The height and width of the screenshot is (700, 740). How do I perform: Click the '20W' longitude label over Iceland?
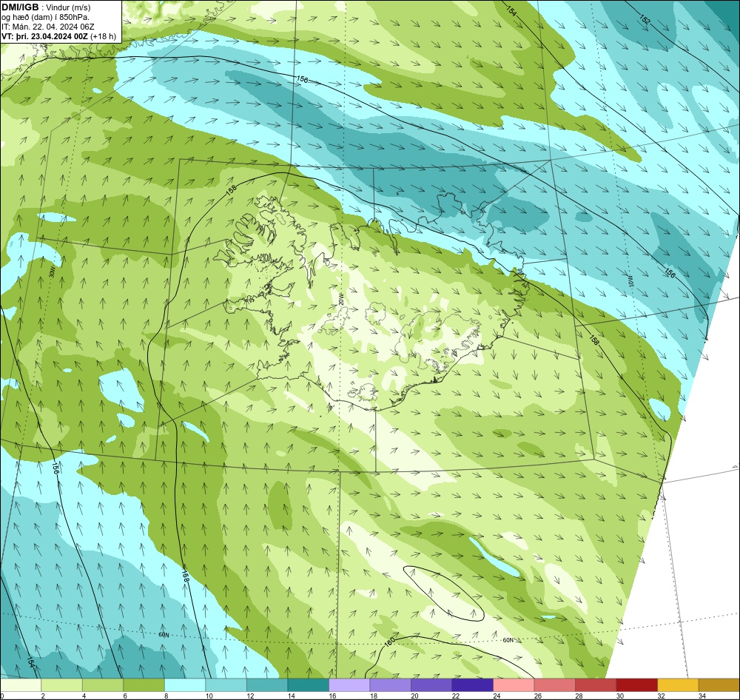tap(340, 298)
